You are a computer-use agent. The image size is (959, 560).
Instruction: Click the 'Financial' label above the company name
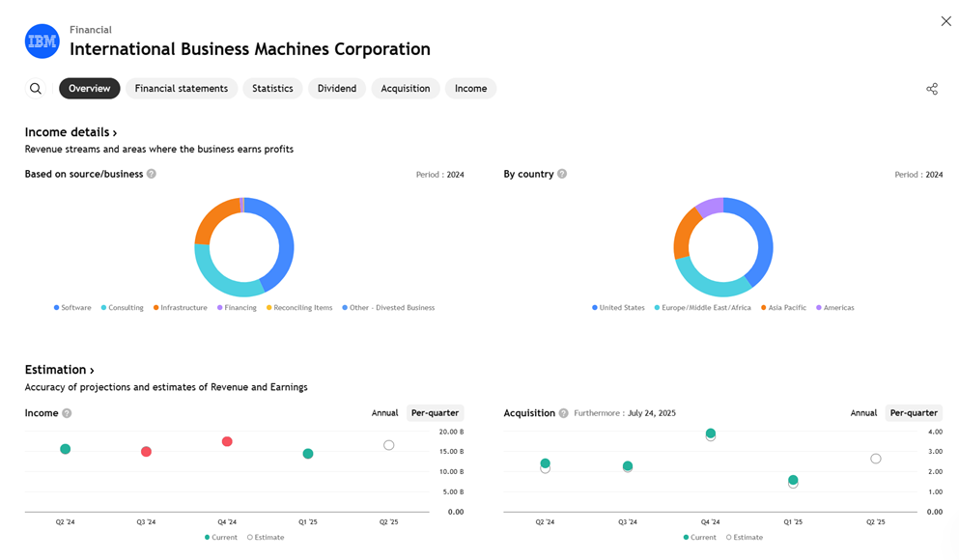click(x=91, y=29)
